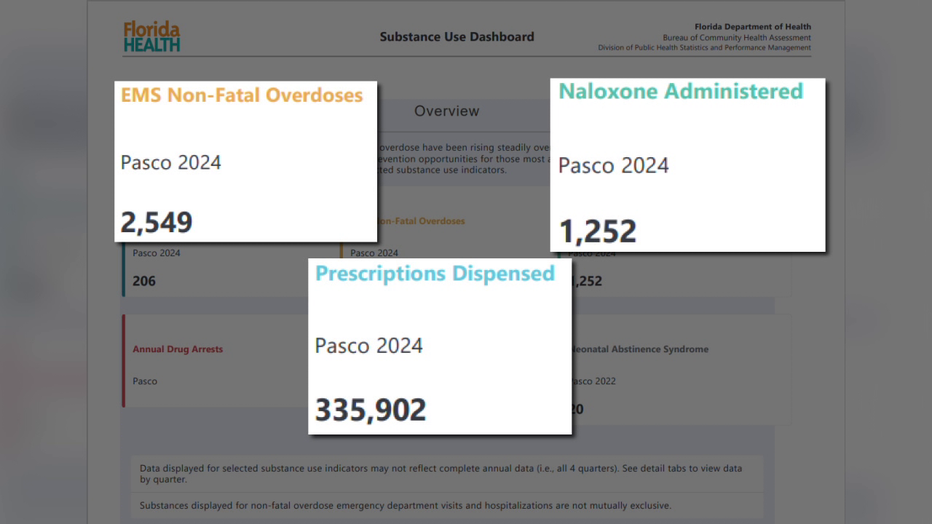The width and height of the screenshot is (932, 524).
Task: Click the large 1,252 value in Naloxone callout
Action: (598, 232)
